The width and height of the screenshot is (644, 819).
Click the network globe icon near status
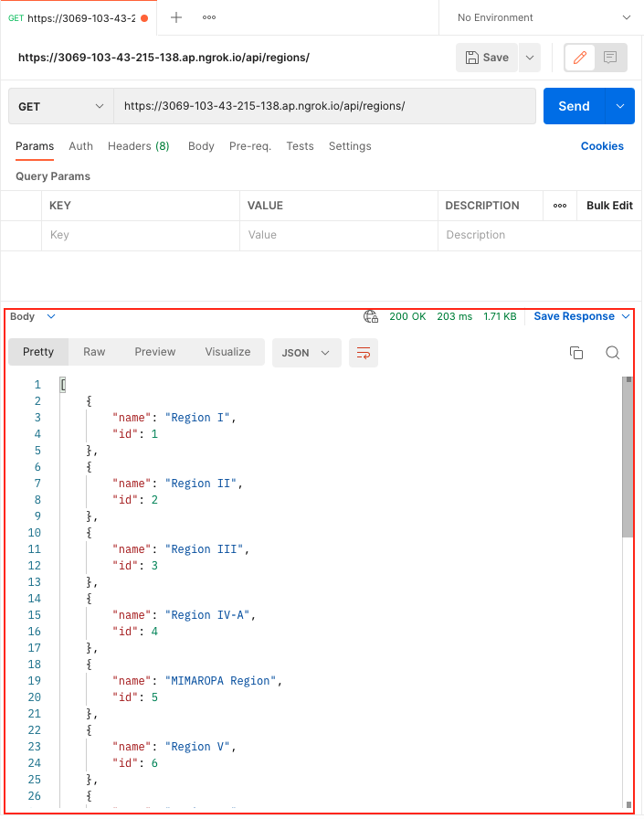click(x=371, y=316)
